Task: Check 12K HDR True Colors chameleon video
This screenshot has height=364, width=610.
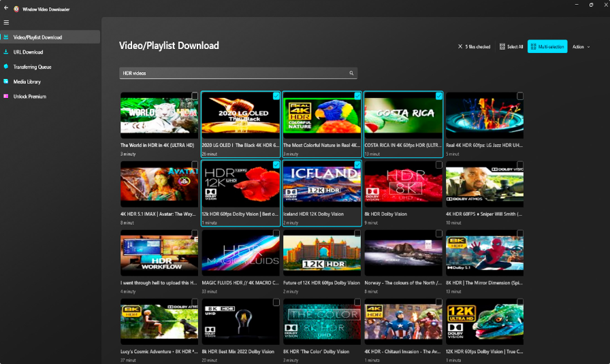Action: click(x=519, y=303)
